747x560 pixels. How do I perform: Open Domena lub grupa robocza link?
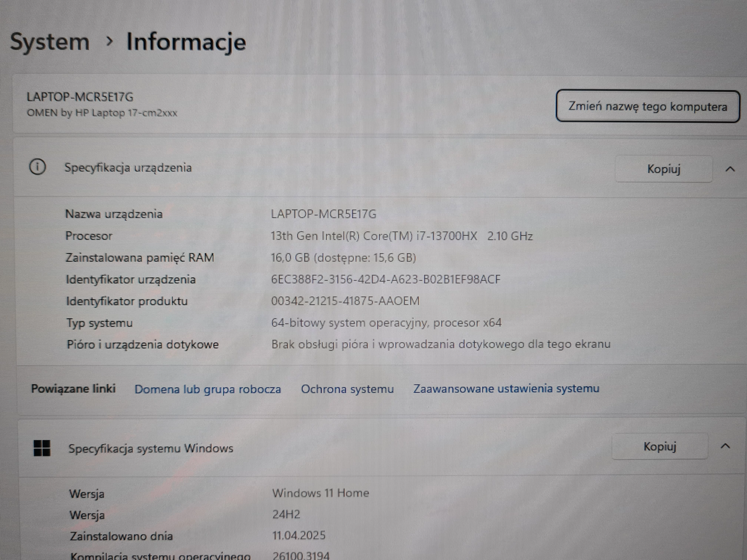[208, 389]
